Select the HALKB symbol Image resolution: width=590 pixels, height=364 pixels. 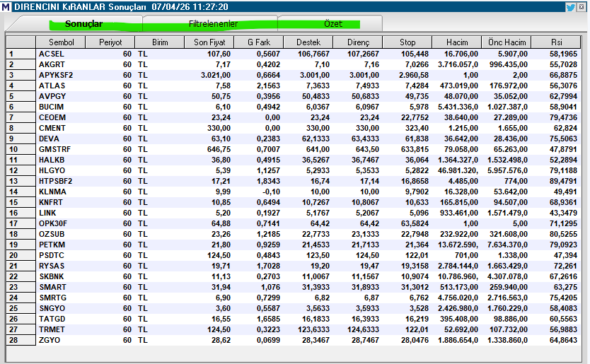click(52, 160)
